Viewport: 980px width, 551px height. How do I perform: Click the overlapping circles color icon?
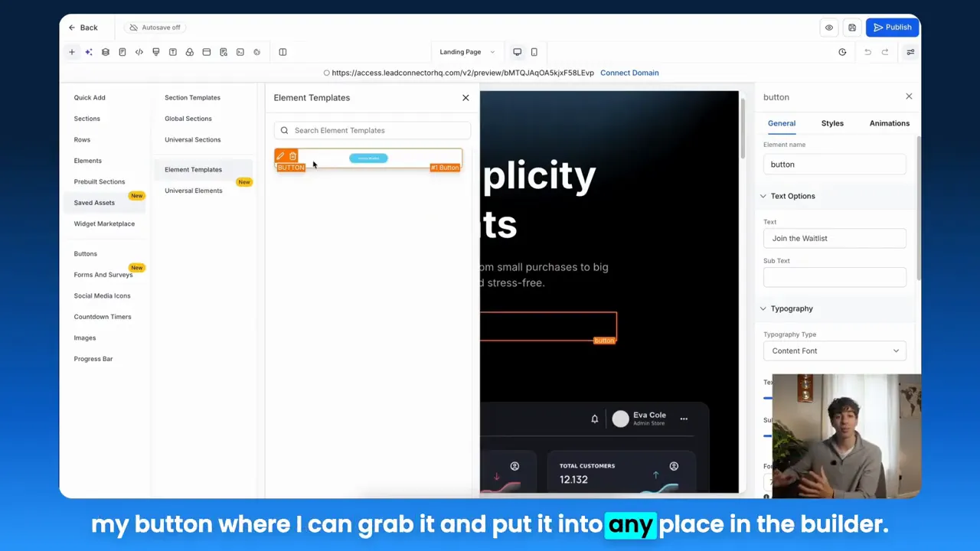click(x=190, y=52)
